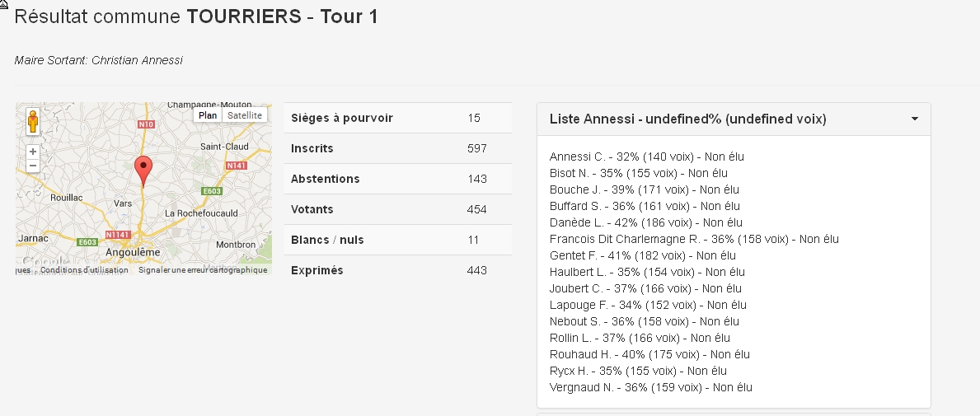Click the green E603 road badge near Jarnac
This screenshot has width=980, height=416.
click(x=87, y=242)
